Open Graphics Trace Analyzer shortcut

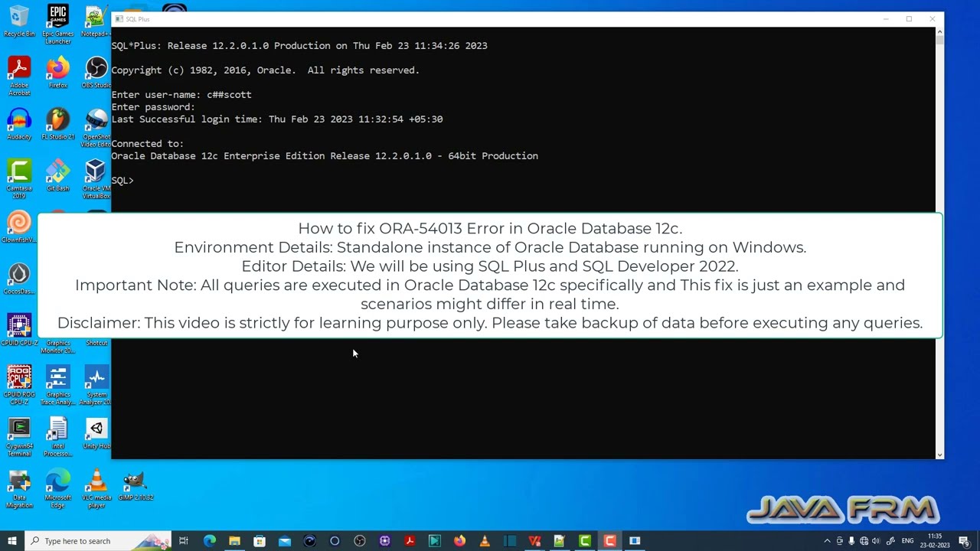(x=57, y=385)
